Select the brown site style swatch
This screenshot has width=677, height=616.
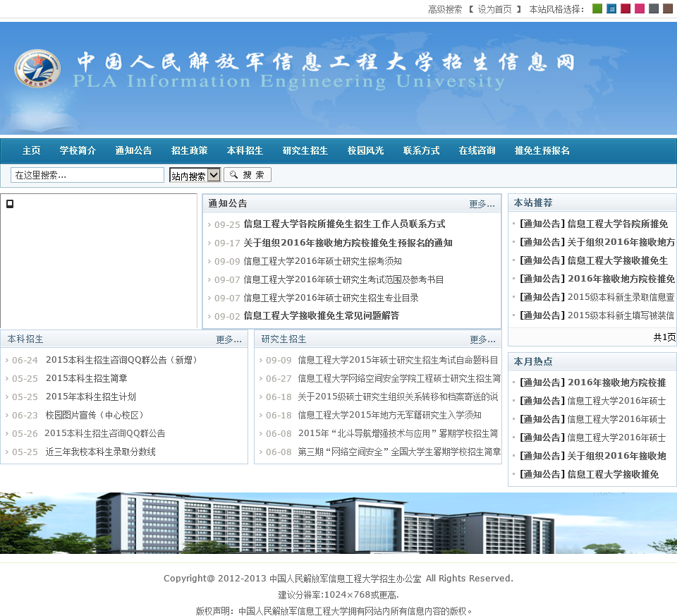coord(669,8)
